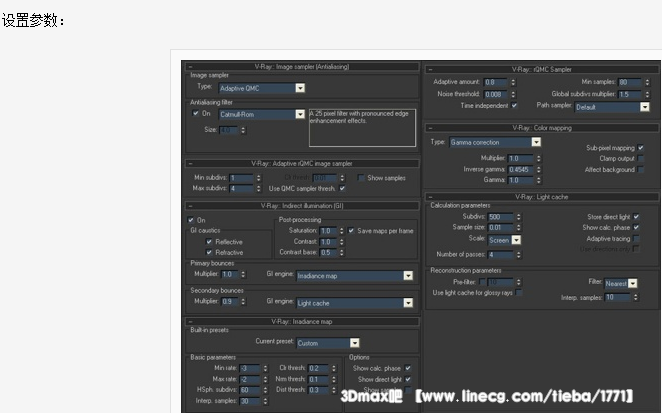Toggle the Time independent checkbox

tap(514, 105)
